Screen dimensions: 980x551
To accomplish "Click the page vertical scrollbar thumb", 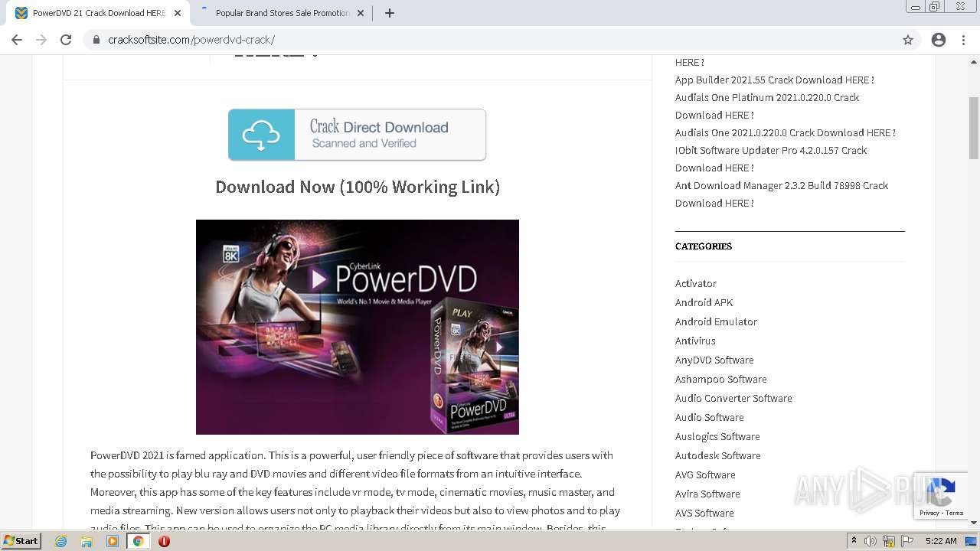I will point(974,128).
